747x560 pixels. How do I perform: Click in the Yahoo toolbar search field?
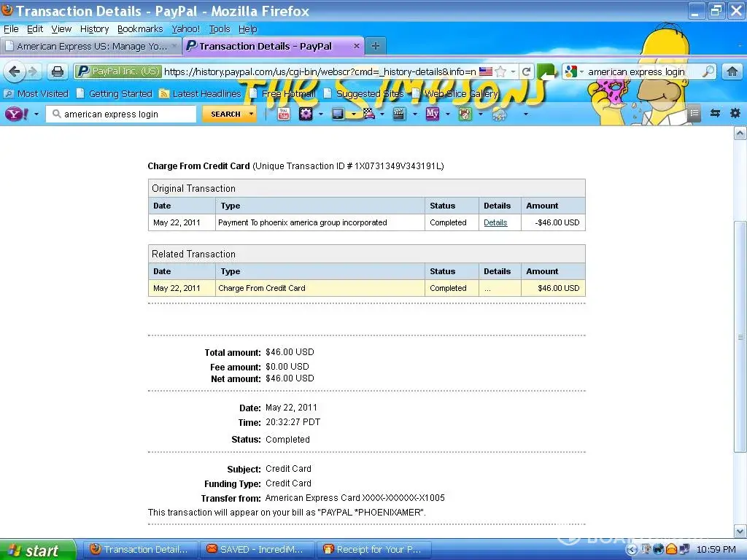tap(124, 114)
